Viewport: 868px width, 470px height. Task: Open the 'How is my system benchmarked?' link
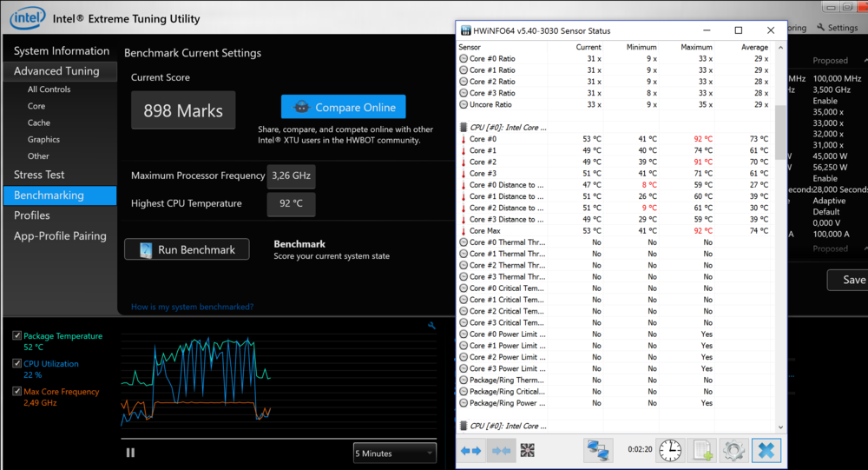point(192,307)
